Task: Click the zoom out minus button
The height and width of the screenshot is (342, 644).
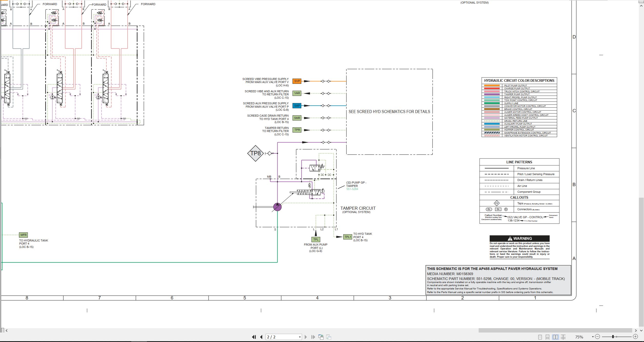Action: coord(597,337)
